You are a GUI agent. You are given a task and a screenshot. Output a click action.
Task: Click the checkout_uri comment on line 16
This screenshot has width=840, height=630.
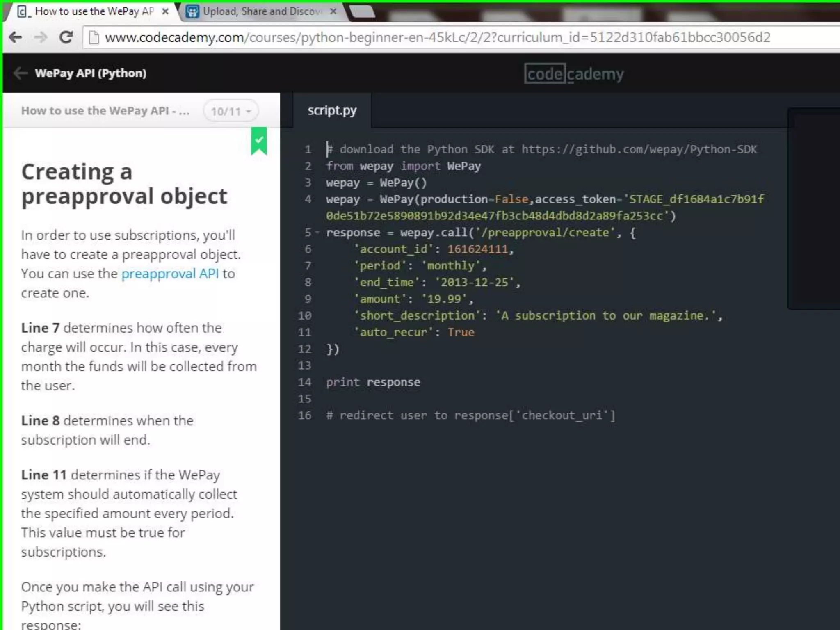[471, 415]
